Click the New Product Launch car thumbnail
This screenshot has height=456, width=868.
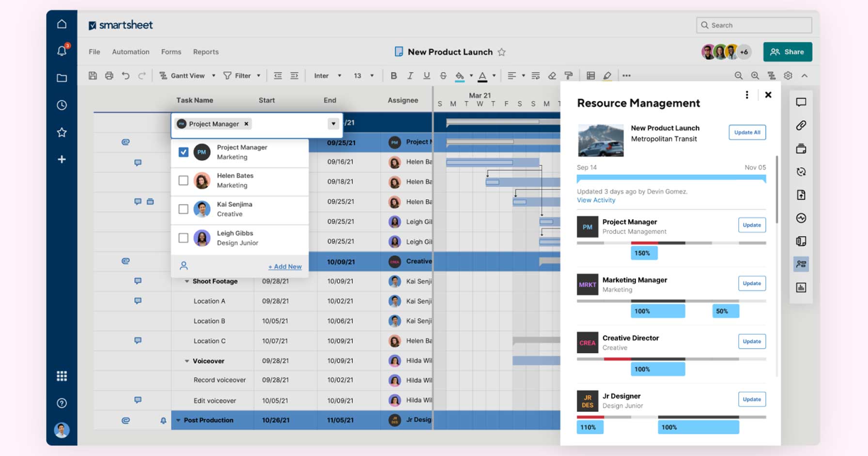click(601, 141)
